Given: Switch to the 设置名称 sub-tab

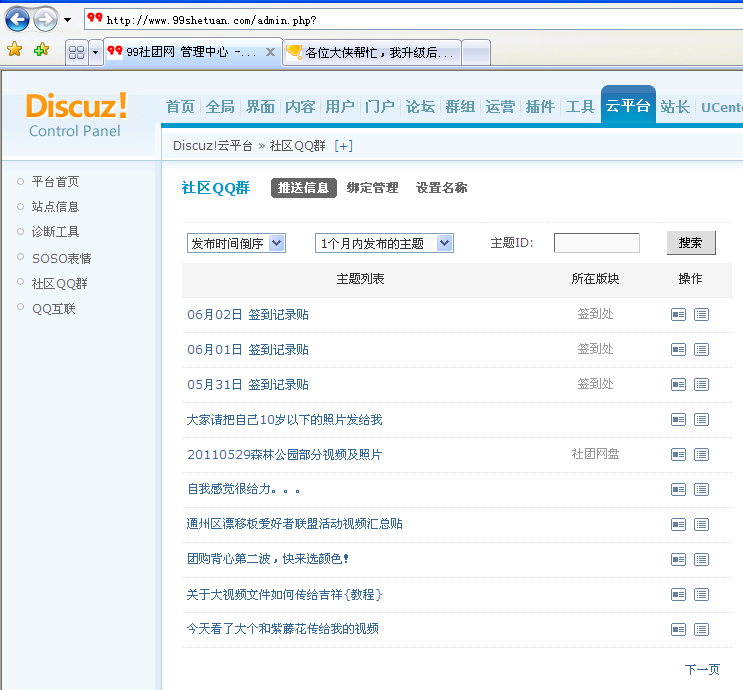Looking at the screenshot, I should pos(442,188).
